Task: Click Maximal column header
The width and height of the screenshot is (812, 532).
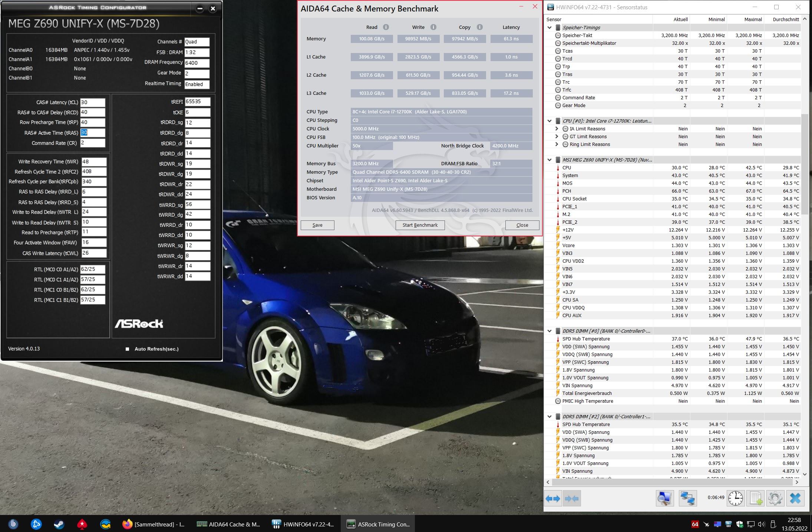Action: 745,19
